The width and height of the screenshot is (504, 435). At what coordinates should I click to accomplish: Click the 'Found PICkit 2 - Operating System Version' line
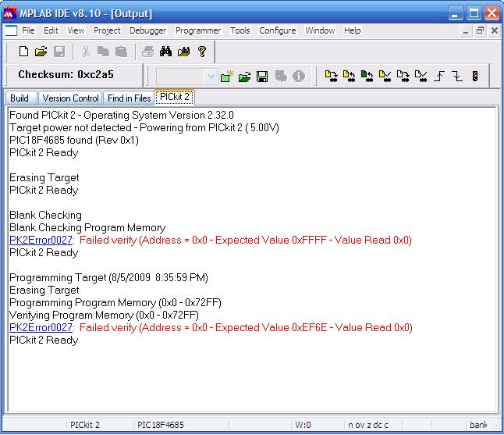[x=122, y=115]
